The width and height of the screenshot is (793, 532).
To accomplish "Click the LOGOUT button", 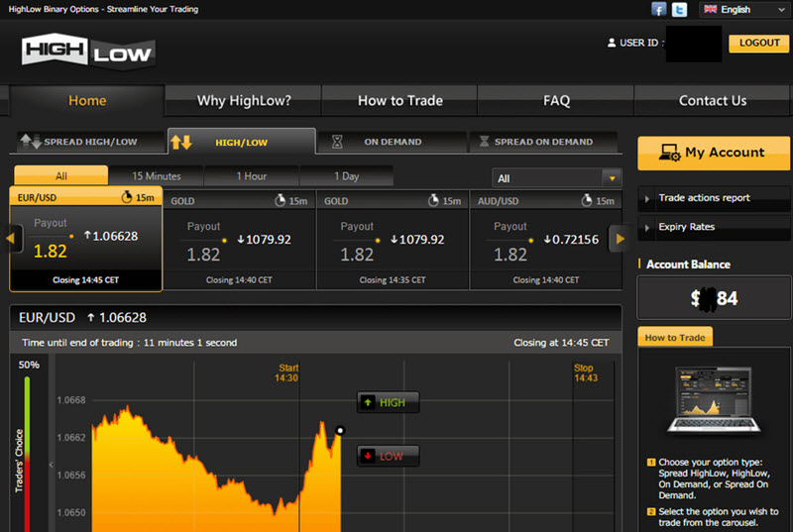I will (758, 43).
